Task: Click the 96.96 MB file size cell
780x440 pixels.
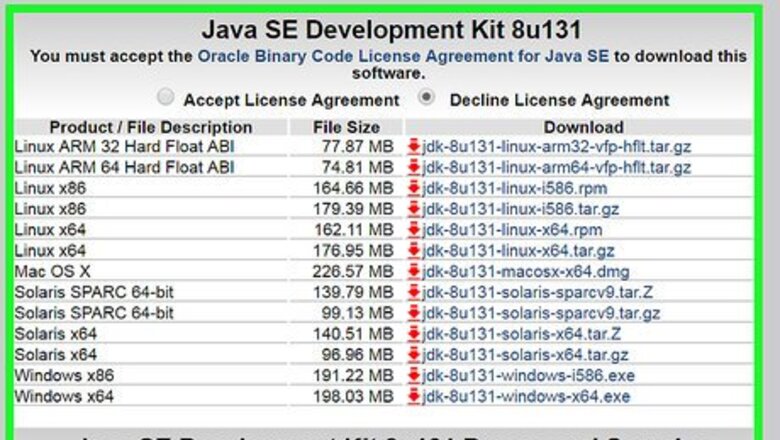Action: 357,355
